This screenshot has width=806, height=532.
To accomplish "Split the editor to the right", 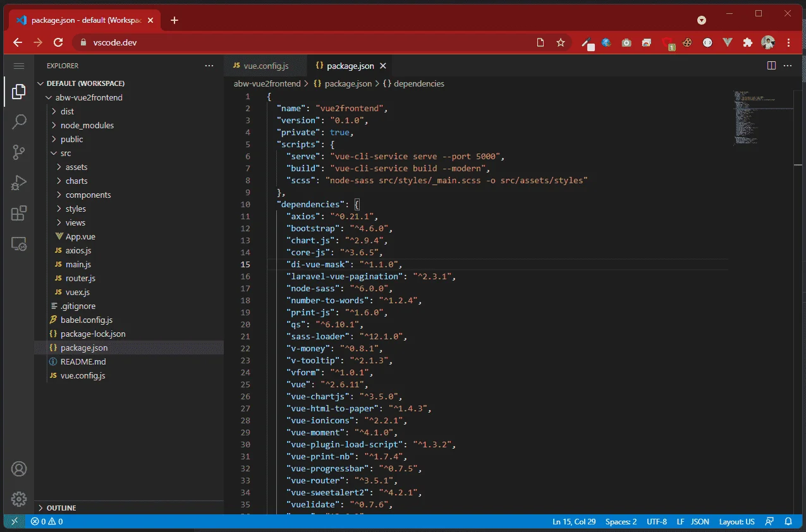I will [x=771, y=66].
